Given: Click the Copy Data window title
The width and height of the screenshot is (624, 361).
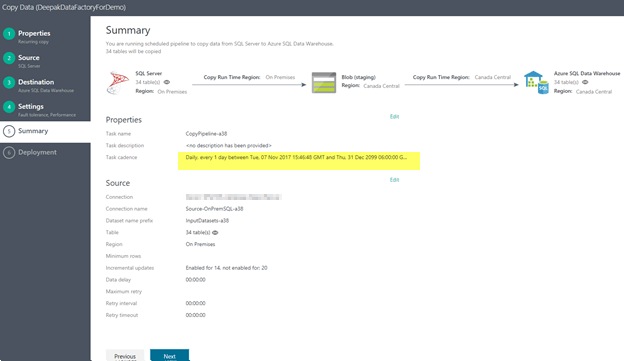Looking at the screenshot, I should (x=64, y=7).
